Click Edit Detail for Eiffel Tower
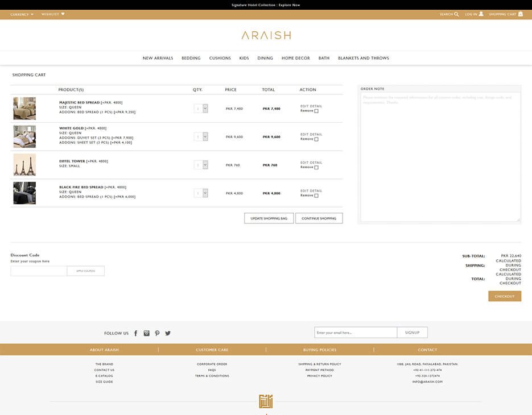This screenshot has height=415, width=532. point(311,163)
